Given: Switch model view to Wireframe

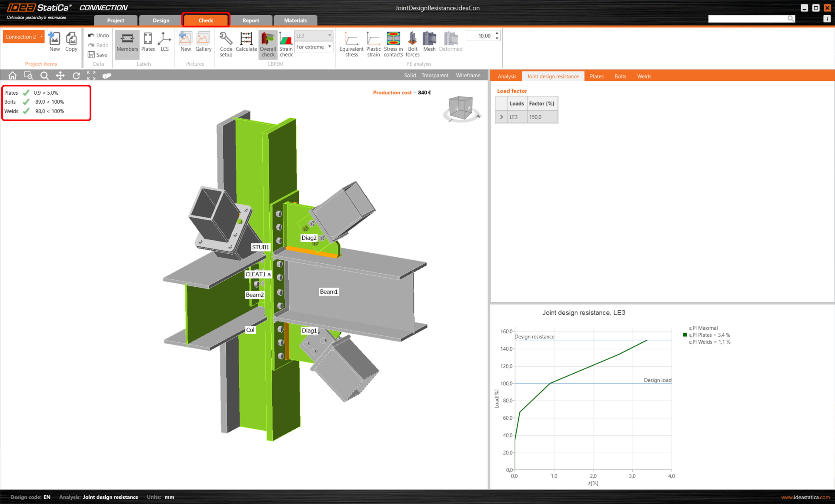Looking at the screenshot, I should (x=468, y=76).
